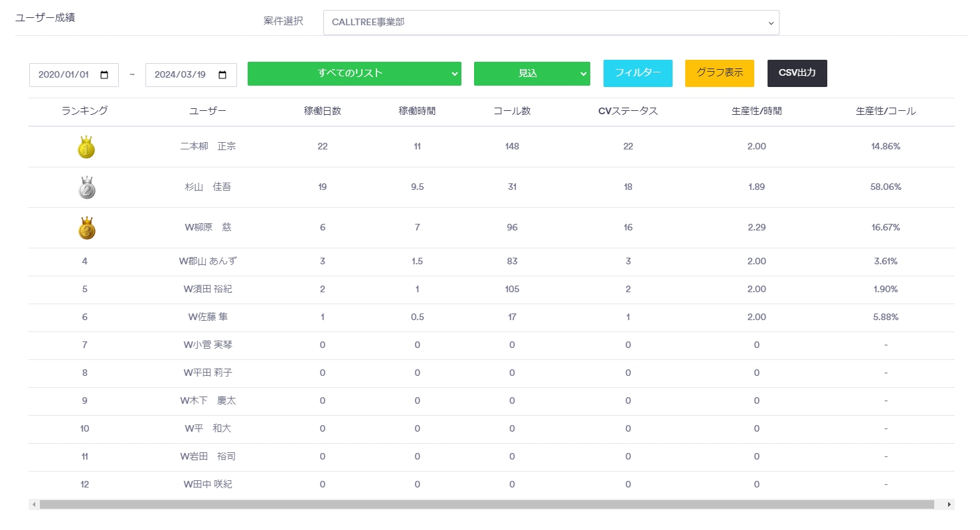Open the 見込 status dropdown
This screenshot has width=980, height=530.
click(x=532, y=74)
